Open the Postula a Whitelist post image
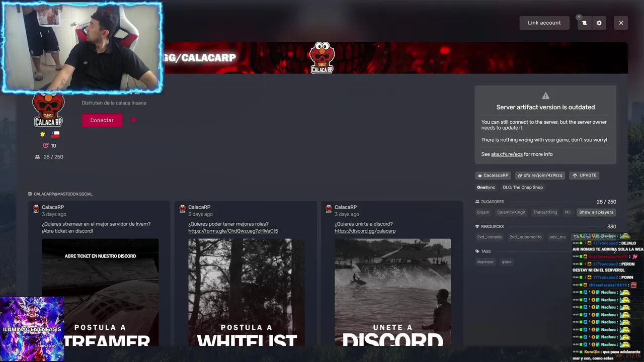 click(x=247, y=293)
